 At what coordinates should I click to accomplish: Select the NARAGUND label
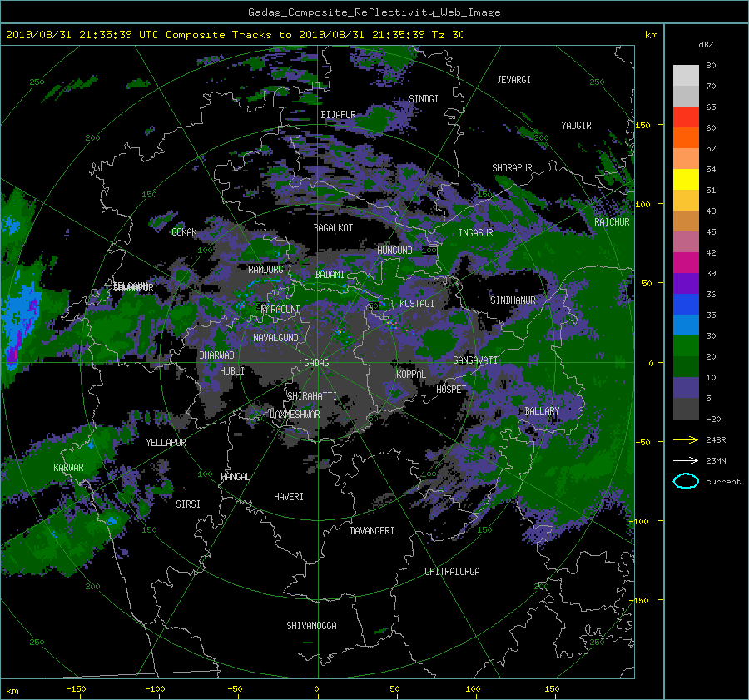point(281,310)
